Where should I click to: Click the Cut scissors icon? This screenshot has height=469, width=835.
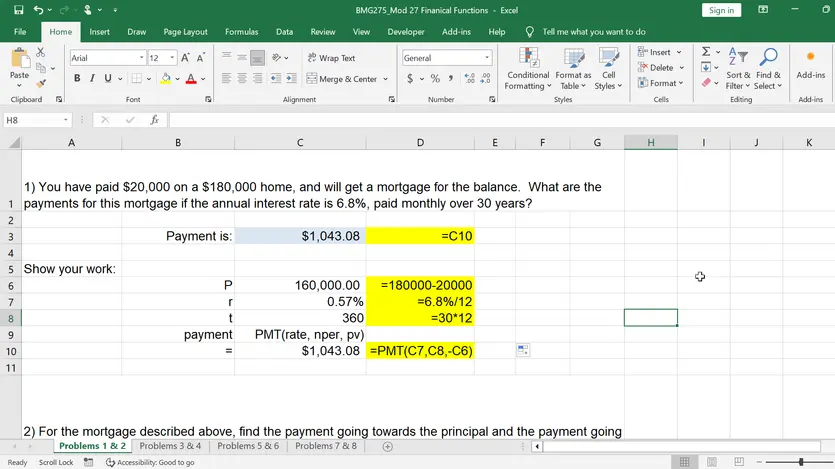[40, 52]
